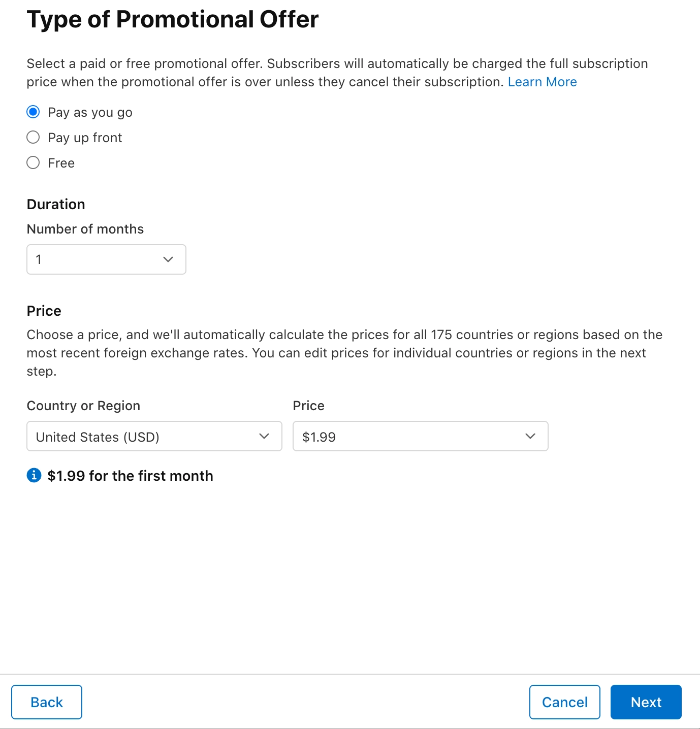Image resolution: width=700 pixels, height=729 pixels.
Task: Click the Next button
Action: [646, 702]
